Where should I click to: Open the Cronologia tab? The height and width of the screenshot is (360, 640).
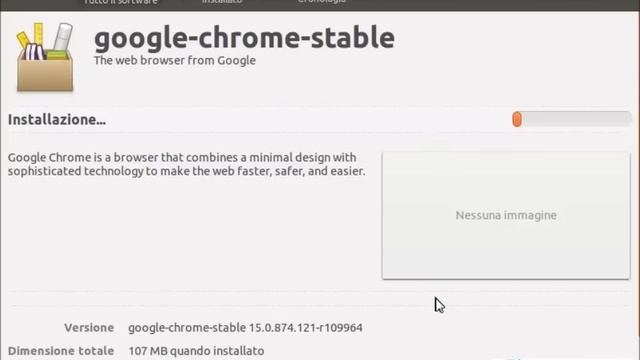click(322, 2)
